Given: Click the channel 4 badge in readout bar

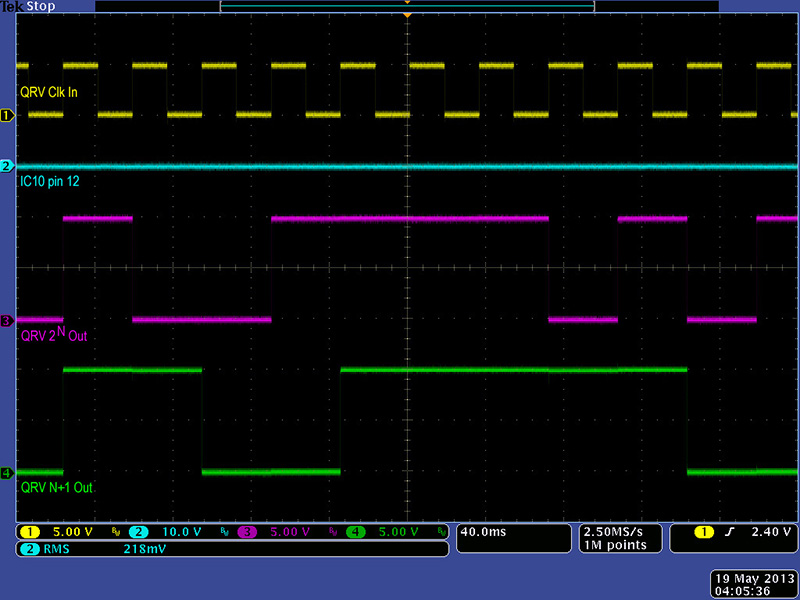Looking at the screenshot, I should tap(354, 532).
